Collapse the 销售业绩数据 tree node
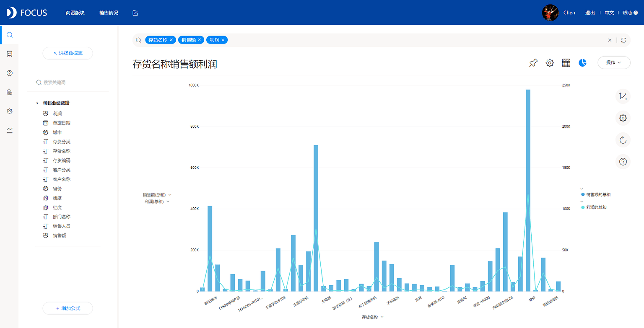This screenshot has height=328, width=644. point(37,103)
